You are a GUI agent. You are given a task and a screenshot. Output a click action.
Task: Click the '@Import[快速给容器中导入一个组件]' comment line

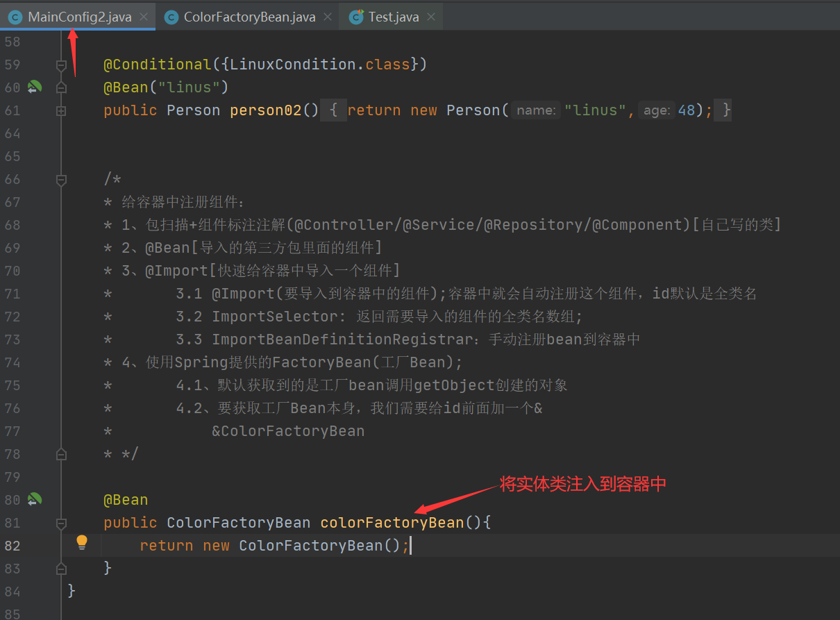[272, 270]
